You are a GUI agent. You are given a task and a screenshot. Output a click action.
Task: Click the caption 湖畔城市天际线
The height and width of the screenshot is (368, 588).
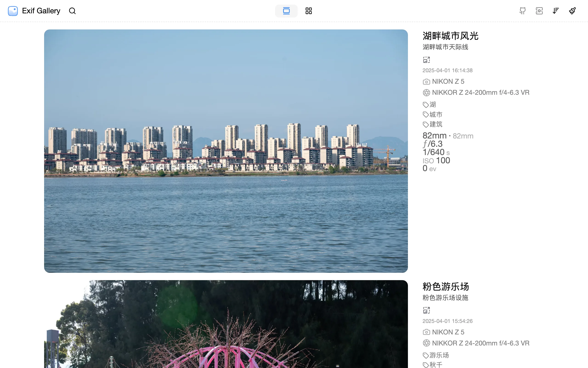click(x=445, y=47)
